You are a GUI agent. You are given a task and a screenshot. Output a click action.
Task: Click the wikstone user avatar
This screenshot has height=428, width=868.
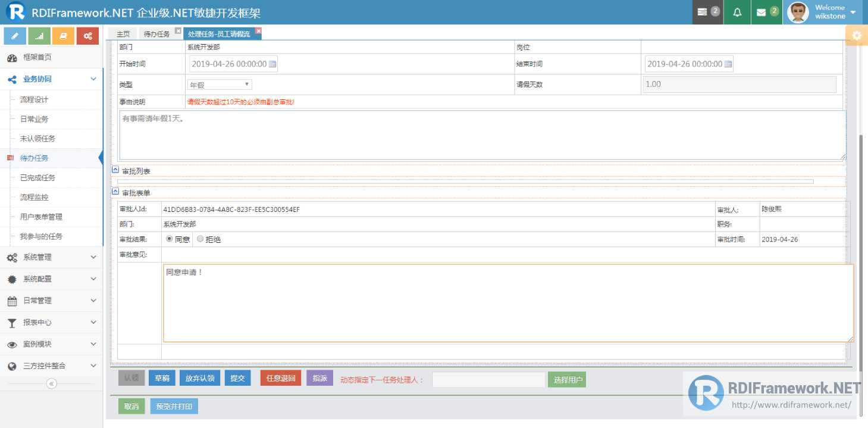click(x=798, y=12)
